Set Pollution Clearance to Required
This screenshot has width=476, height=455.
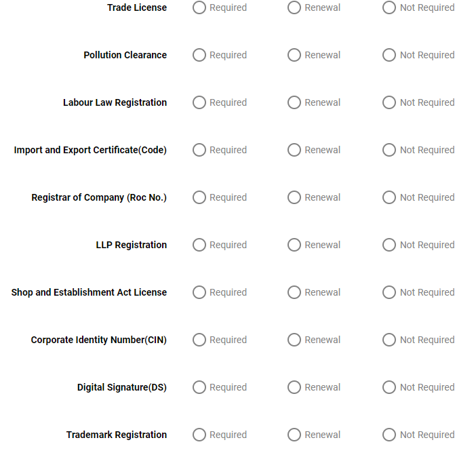click(x=199, y=55)
